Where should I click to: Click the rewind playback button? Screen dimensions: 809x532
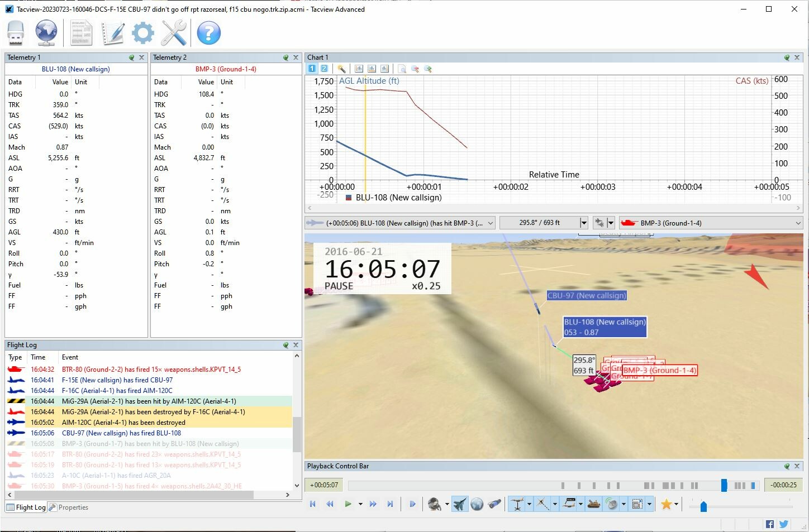(x=330, y=504)
